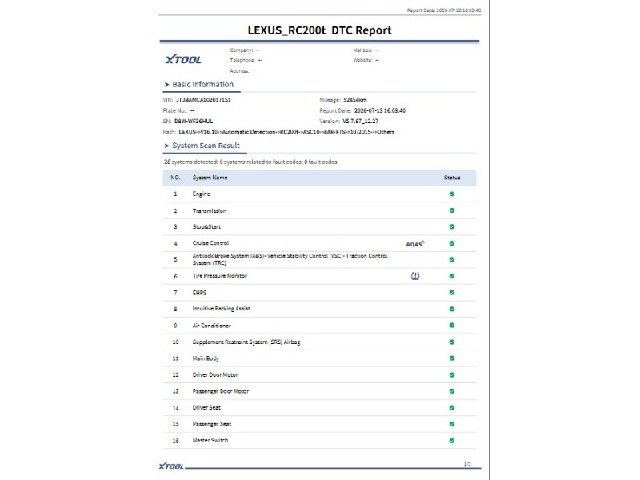Select the Cruise Control system name
Screen dimensions: 640x480
[211, 243]
